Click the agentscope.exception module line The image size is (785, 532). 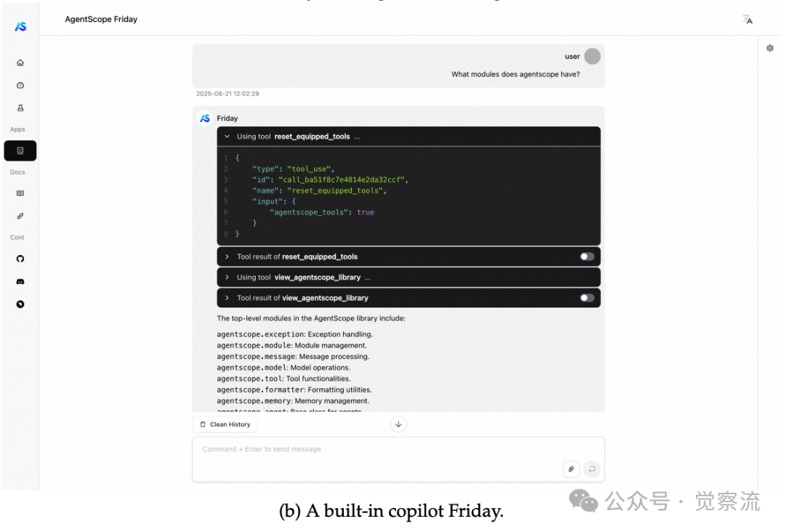click(295, 334)
